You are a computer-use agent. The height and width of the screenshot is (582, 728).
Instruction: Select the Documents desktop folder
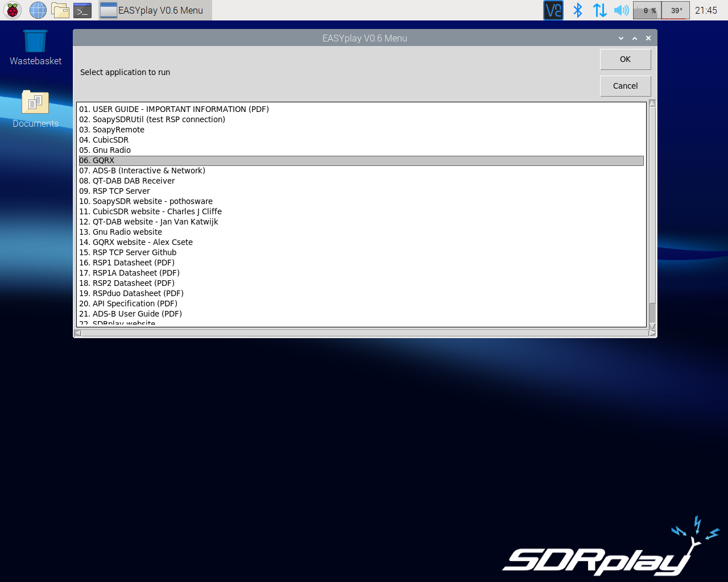[x=35, y=109]
